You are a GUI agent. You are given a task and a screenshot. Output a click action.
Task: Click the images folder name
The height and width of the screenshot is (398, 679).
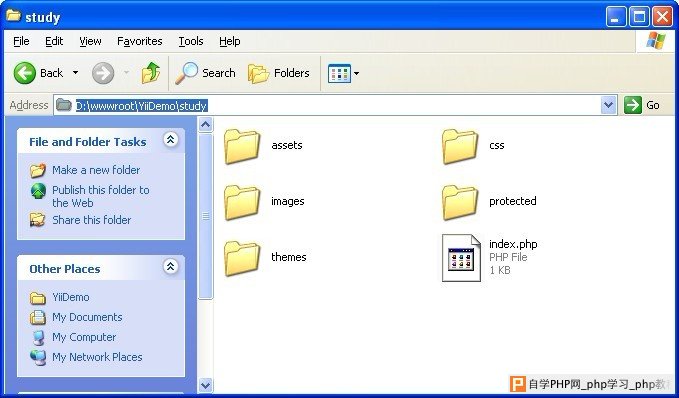tap(288, 201)
